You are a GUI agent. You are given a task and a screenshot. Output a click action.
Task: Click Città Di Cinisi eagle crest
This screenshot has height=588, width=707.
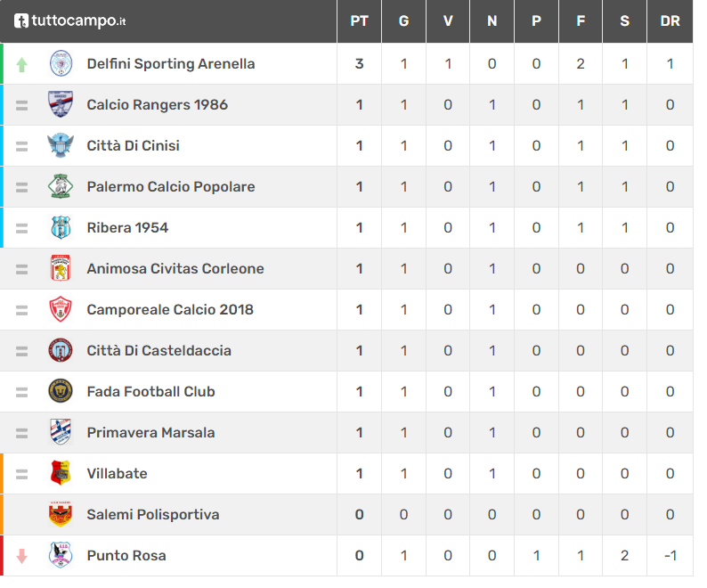pyautogui.click(x=61, y=145)
